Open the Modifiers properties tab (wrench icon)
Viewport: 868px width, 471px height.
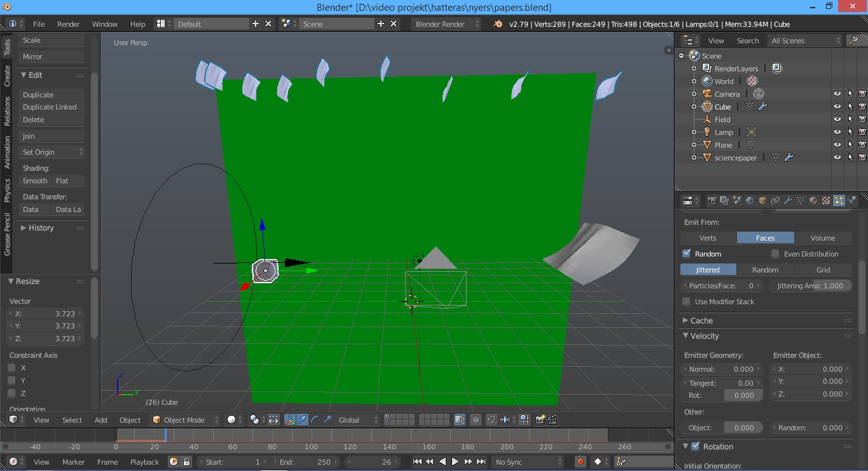[788, 200]
